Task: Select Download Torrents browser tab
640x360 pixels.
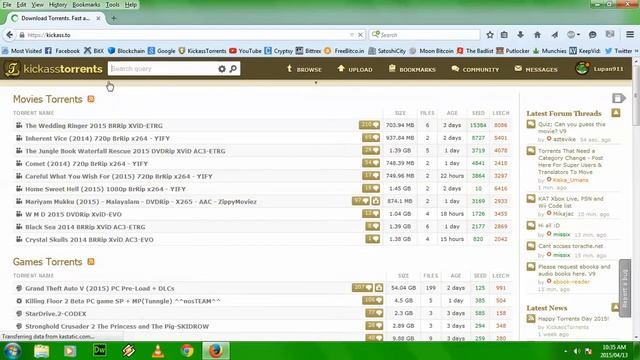Action: pos(56,18)
